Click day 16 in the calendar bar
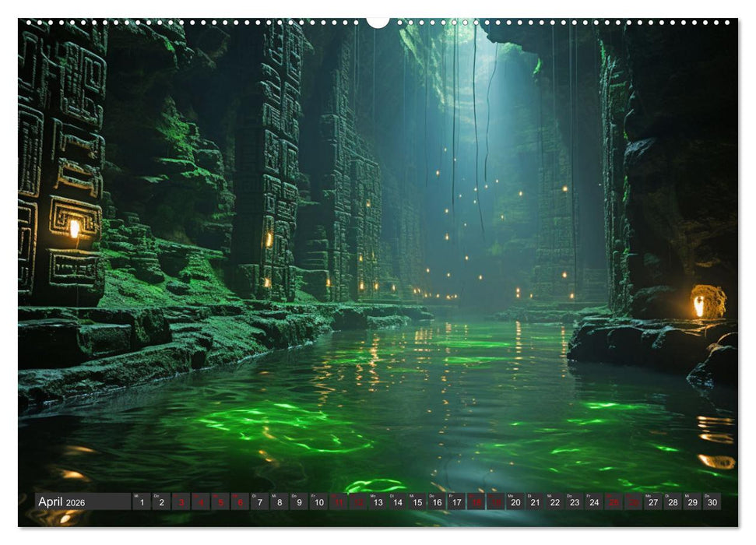The width and height of the screenshot is (756, 545). (x=437, y=502)
